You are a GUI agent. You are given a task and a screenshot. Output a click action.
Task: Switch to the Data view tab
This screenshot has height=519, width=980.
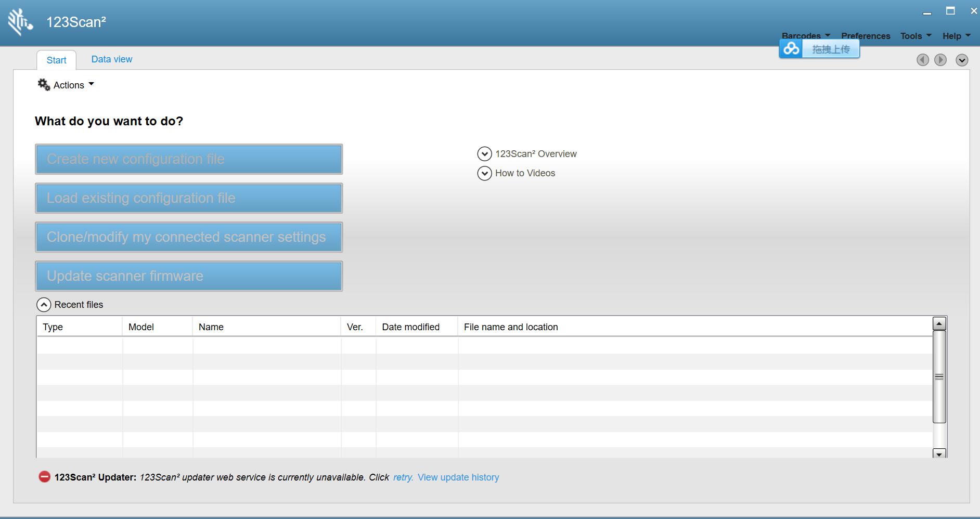click(x=112, y=59)
